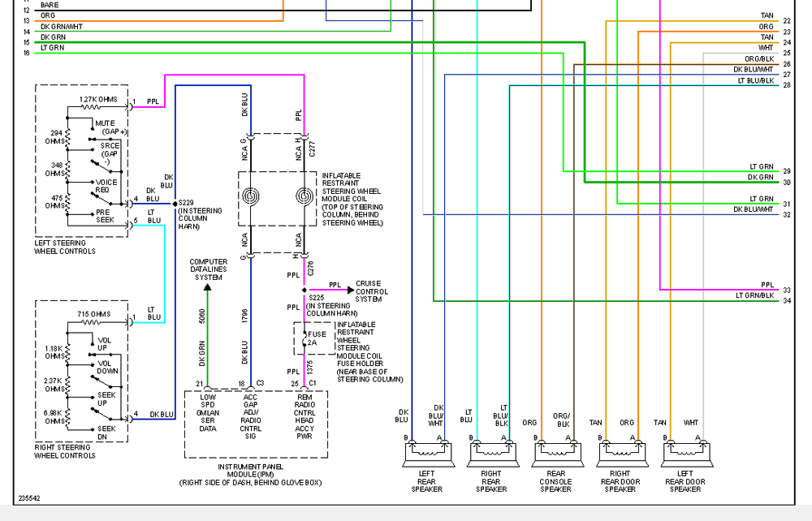Click the VOICE REQ switch label

pos(106,187)
